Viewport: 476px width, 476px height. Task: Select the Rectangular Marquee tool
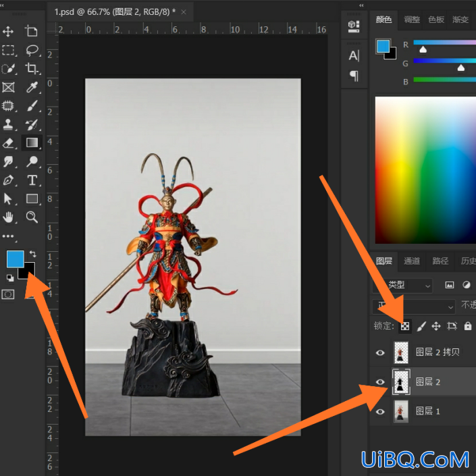[x=8, y=50]
